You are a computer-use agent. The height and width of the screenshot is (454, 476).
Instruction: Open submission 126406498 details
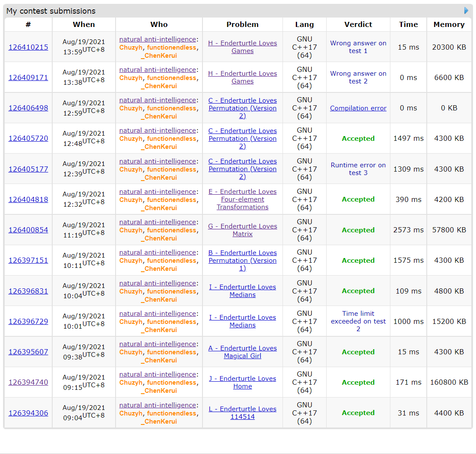pos(28,108)
